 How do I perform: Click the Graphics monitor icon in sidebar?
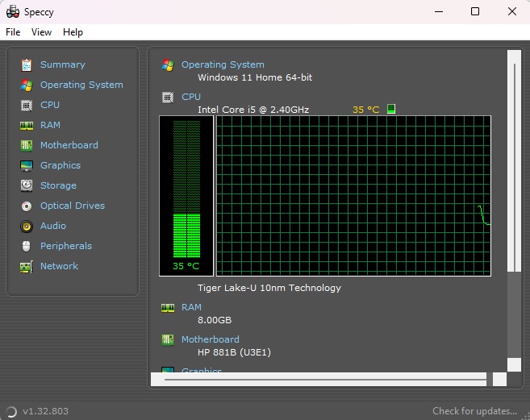point(27,165)
